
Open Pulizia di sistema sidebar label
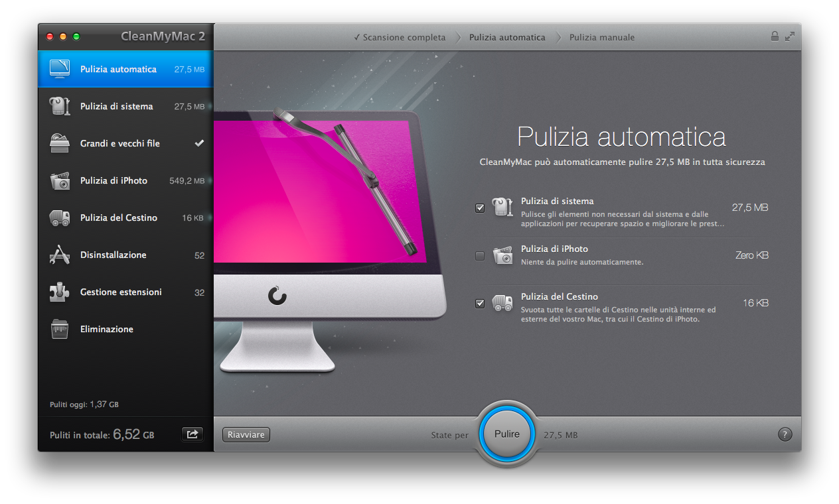[x=117, y=106]
